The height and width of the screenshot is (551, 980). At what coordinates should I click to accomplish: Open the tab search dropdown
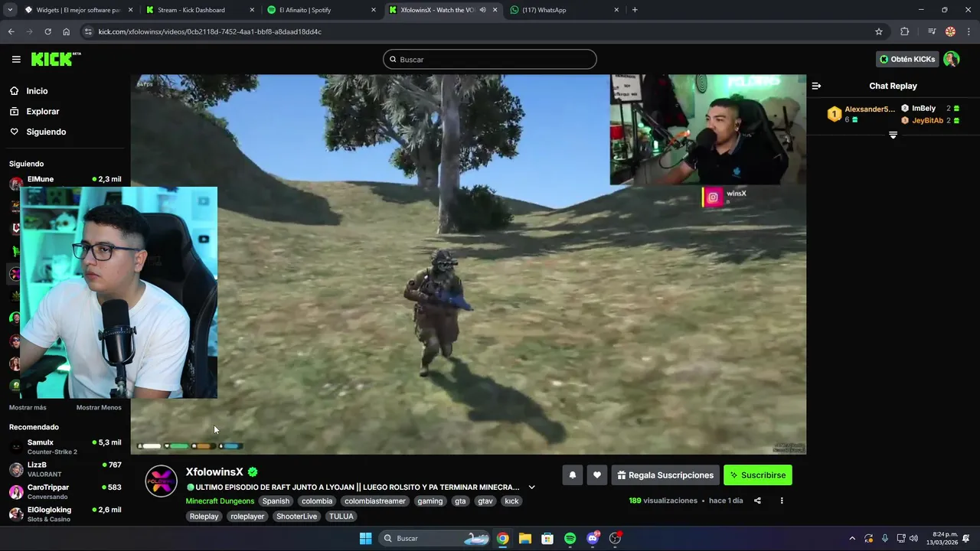10,10
